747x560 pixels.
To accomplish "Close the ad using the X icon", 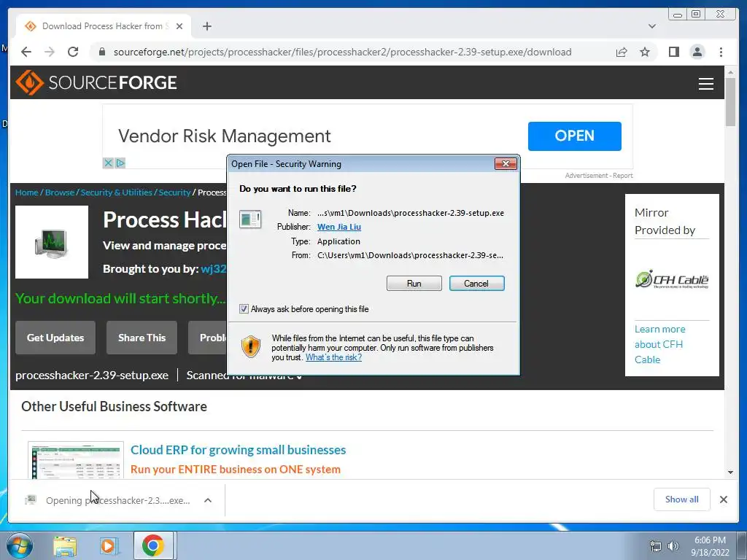I will 108,163.
